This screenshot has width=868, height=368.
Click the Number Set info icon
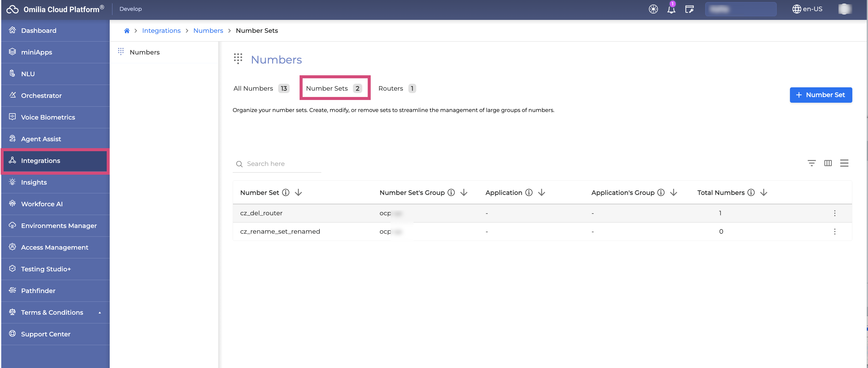coord(286,193)
